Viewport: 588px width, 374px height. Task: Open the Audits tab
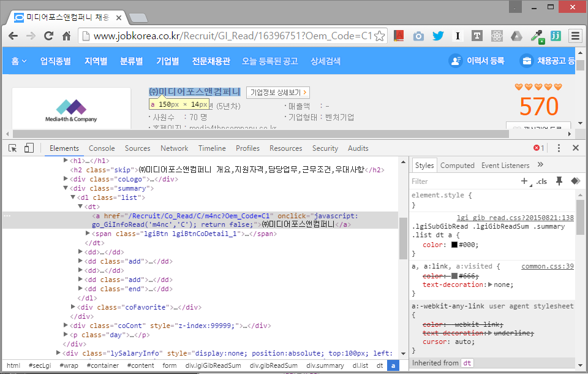click(x=358, y=148)
